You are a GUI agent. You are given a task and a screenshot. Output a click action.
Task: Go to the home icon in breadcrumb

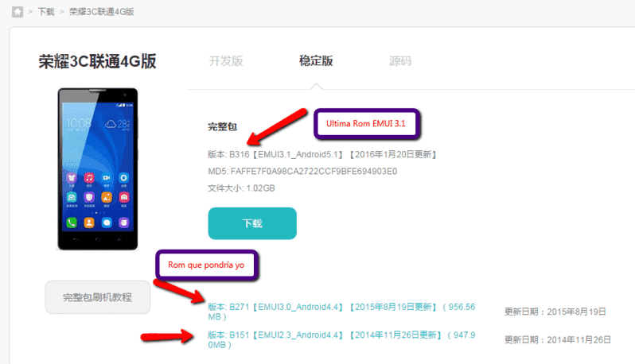click(18, 12)
